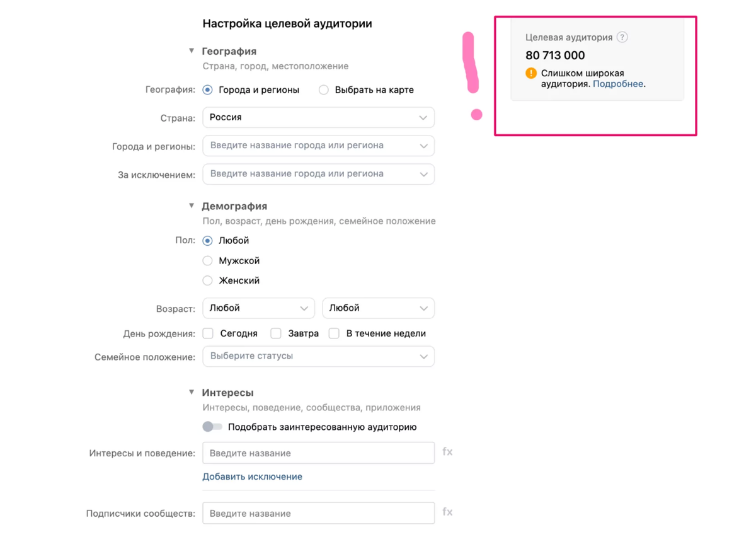The width and height of the screenshot is (756, 537).
Task: Open the Подробнее link about broad audience
Action: 618,83
